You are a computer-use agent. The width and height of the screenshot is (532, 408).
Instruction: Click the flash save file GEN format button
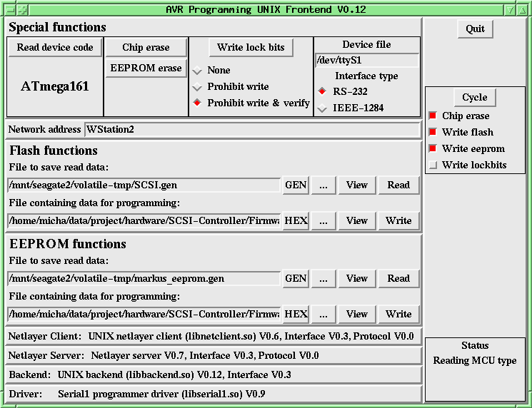point(296,185)
